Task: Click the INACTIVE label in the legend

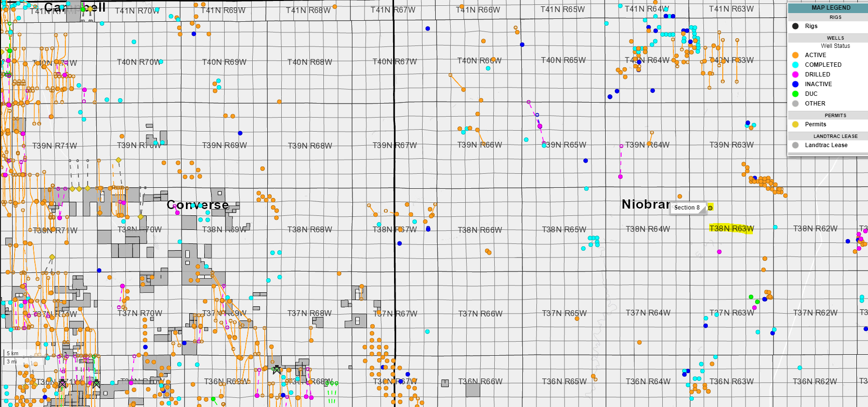Action: click(x=818, y=84)
